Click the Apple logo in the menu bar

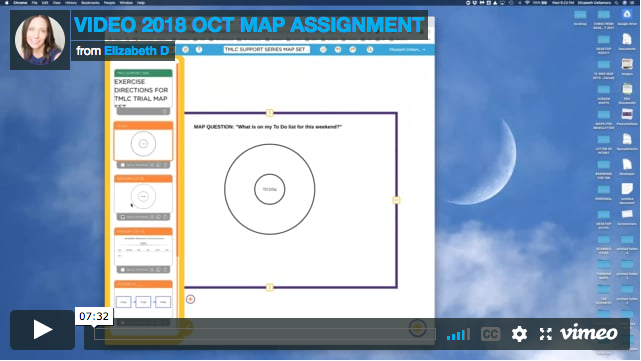coord(7,2)
